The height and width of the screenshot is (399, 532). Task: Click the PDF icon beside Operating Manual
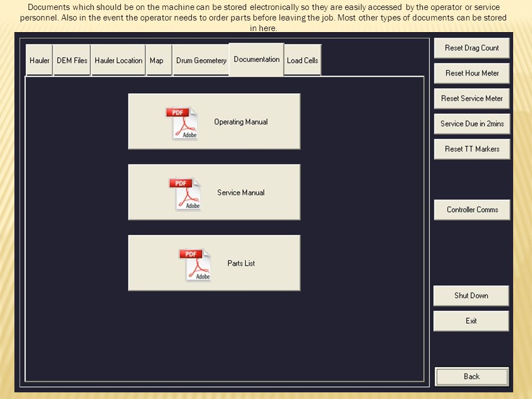(182, 123)
